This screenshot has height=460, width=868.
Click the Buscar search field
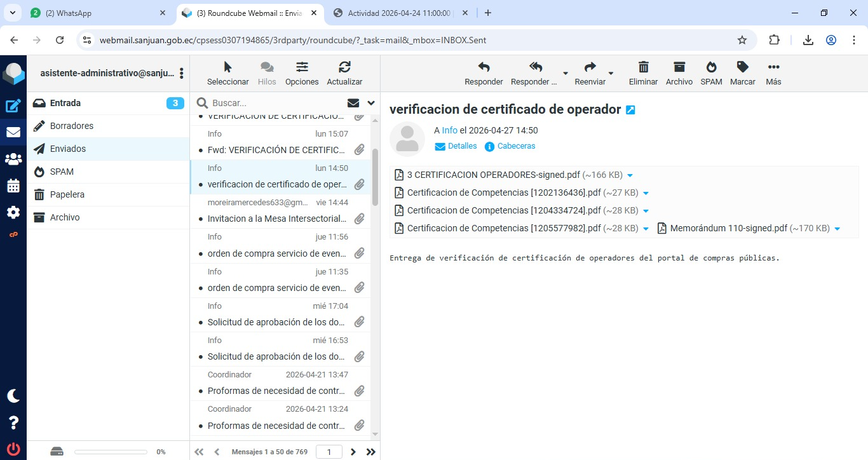[x=273, y=103]
